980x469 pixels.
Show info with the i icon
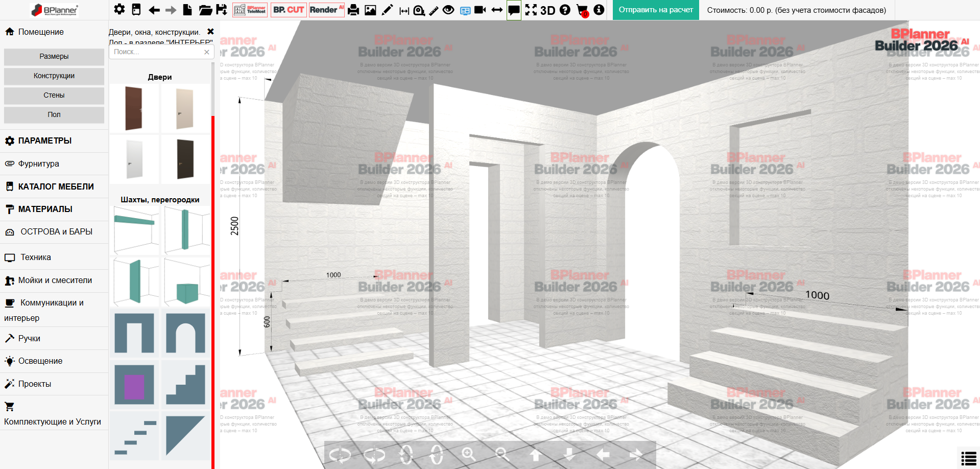599,10
